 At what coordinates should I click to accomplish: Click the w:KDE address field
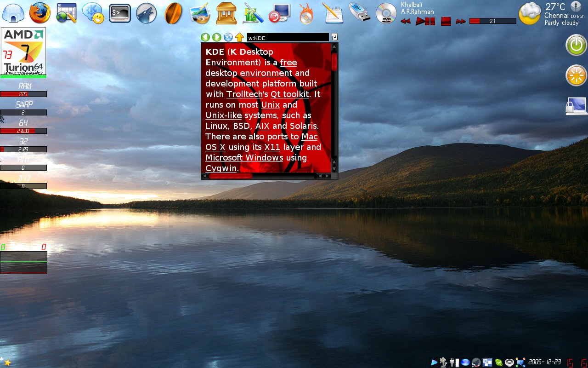tap(288, 38)
